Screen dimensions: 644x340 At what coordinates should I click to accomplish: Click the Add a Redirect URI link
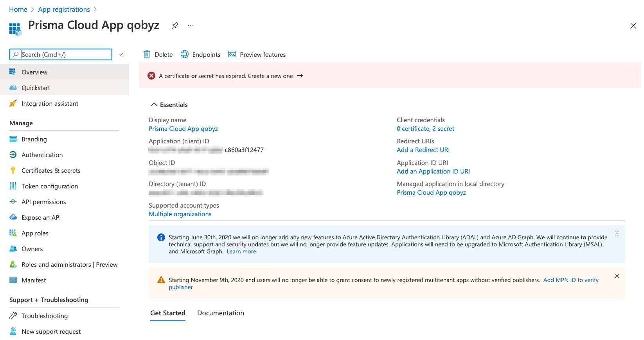423,150
